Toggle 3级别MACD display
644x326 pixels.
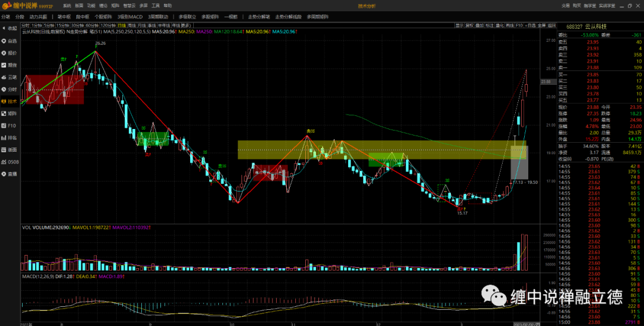pos(130,17)
